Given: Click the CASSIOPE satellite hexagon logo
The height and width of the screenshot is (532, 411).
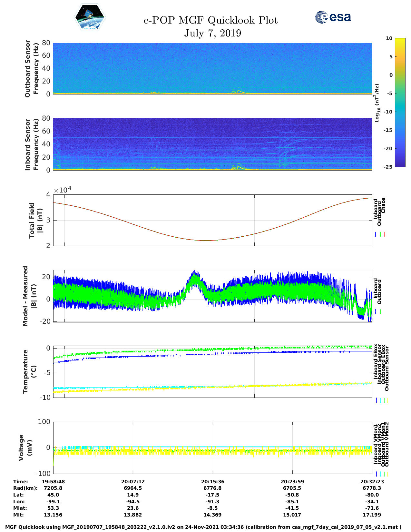Looking at the screenshot, I should pyautogui.click(x=90, y=17).
